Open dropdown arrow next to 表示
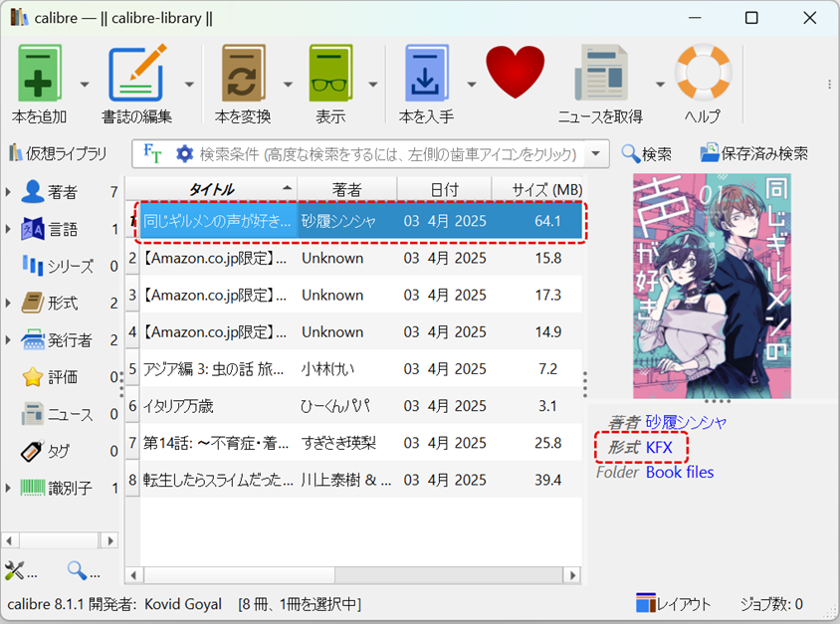This screenshot has width=840, height=624. tap(373, 84)
